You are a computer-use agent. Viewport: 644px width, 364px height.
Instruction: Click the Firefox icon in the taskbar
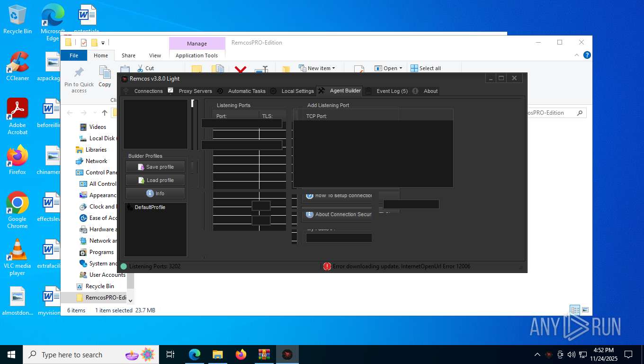coord(241,355)
